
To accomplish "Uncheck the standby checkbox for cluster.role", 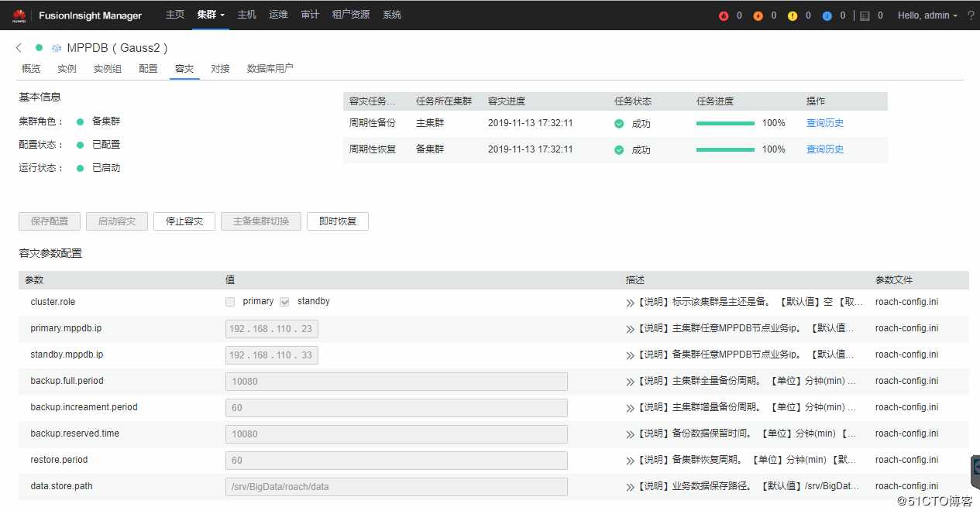I will (x=285, y=301).
